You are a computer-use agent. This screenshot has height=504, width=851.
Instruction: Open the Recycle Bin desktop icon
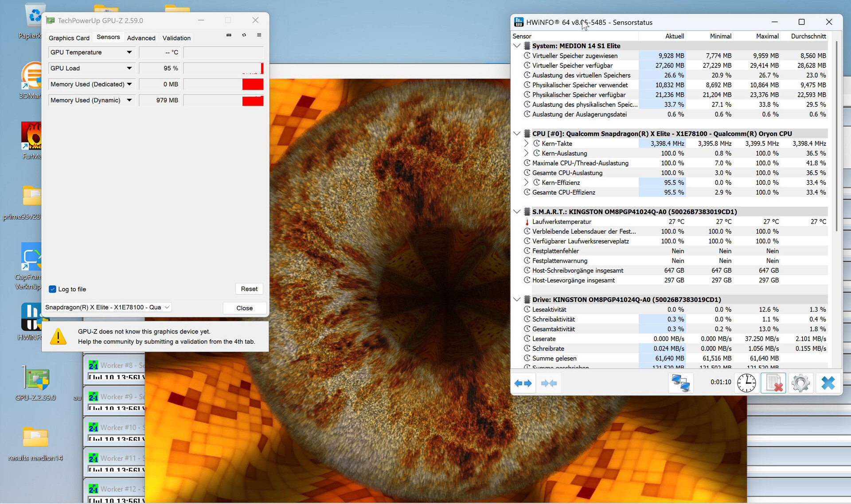point(33,20)
